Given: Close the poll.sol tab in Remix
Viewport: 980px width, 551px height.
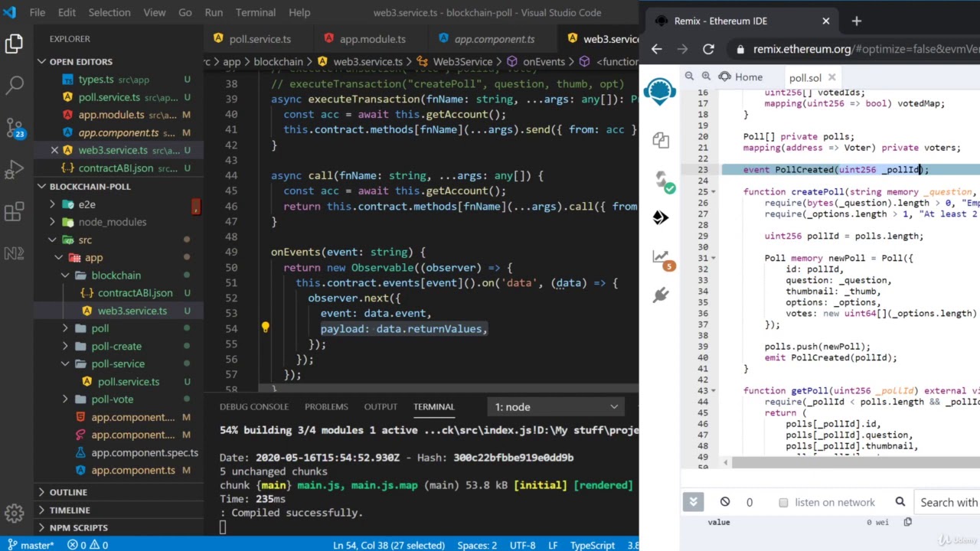Looking at the screenshot, I should pos(832,77).
